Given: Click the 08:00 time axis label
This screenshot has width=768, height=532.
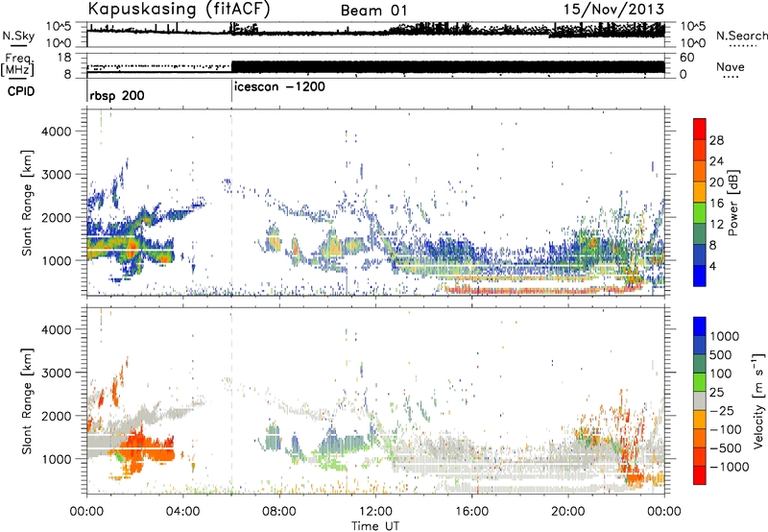Looking at the screenshot, I should [279, 512].
